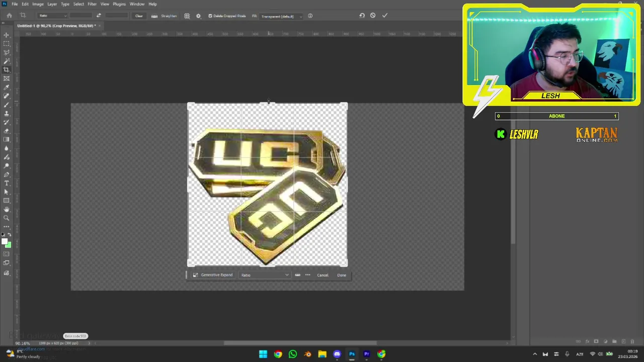This screenshot has height=362, width=644.
Task: Open Ratio dropdown in contextual task bar
Action: point(265,275)
